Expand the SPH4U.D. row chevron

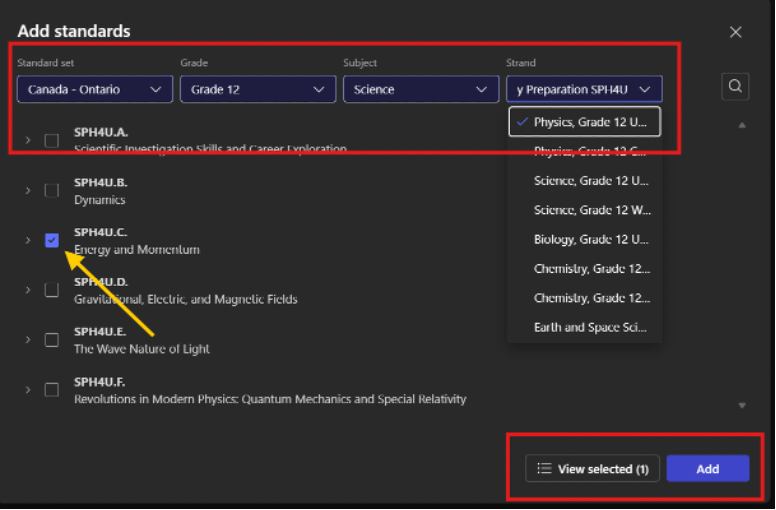click(x=28, y=290)
